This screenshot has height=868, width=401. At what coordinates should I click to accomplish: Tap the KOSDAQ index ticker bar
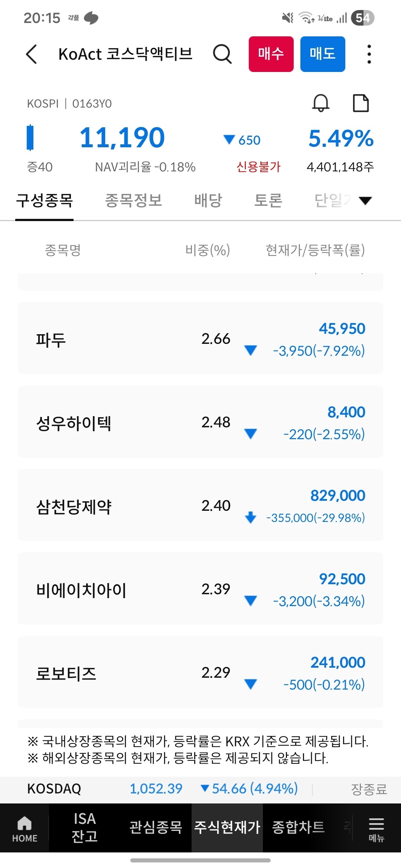tap(200, 789)
